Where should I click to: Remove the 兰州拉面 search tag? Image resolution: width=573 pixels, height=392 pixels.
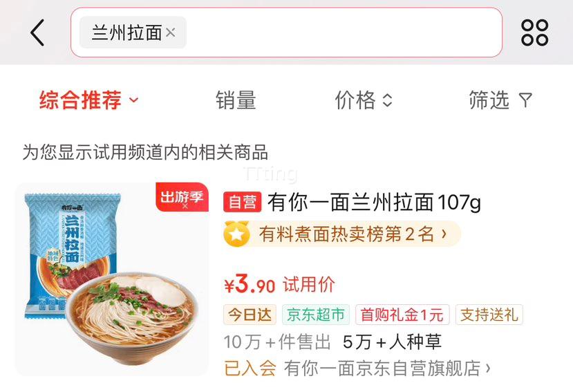[170, 32]
